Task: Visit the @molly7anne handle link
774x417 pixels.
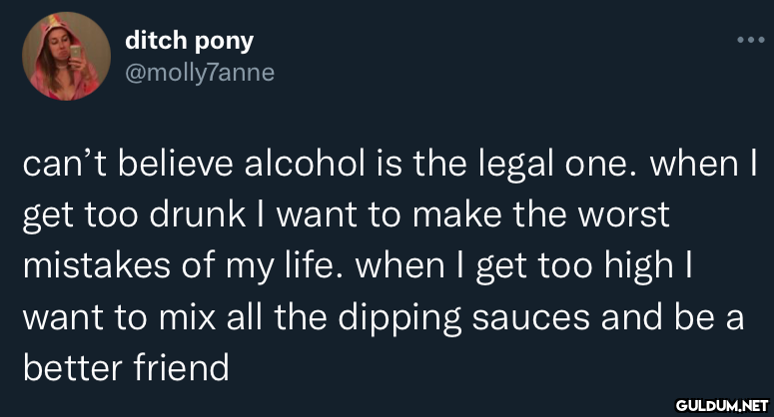Action: click(x=198, y=71)
